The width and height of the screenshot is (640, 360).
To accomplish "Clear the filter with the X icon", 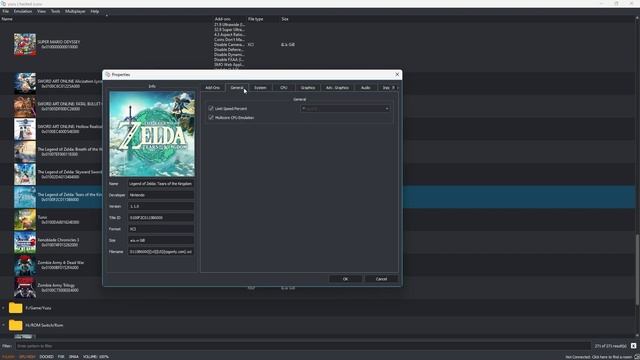I will click(633, 346).
